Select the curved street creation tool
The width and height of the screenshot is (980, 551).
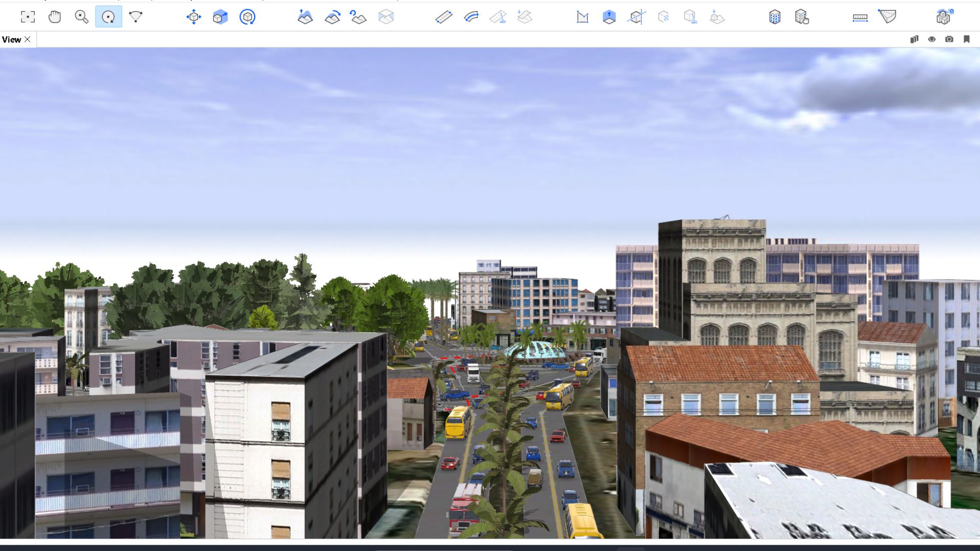(x=471, y=17)
